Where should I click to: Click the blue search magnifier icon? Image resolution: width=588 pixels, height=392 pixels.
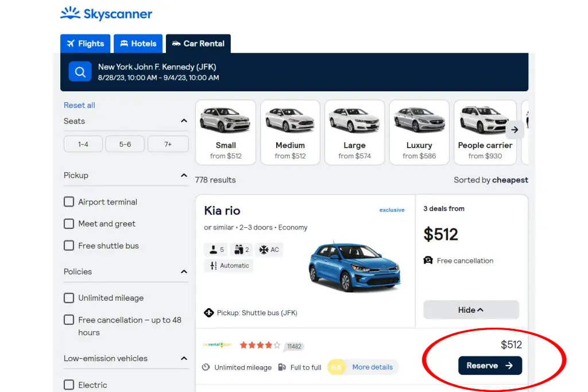tap(80, 72)
